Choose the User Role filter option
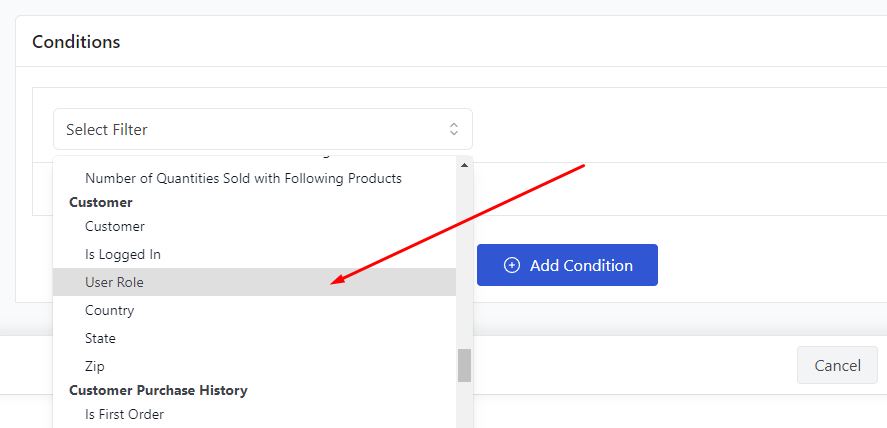Viewport: 887px width, 428px height. coord(255,282)
